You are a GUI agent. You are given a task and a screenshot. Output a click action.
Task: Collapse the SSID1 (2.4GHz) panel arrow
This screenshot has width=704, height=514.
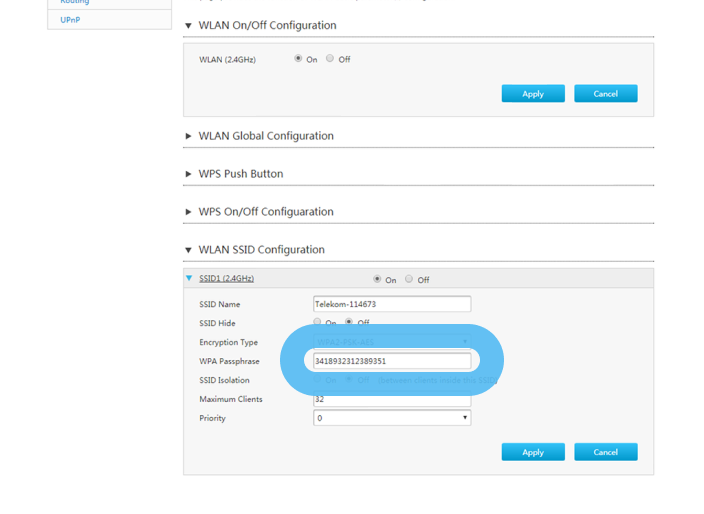point(189,279)
